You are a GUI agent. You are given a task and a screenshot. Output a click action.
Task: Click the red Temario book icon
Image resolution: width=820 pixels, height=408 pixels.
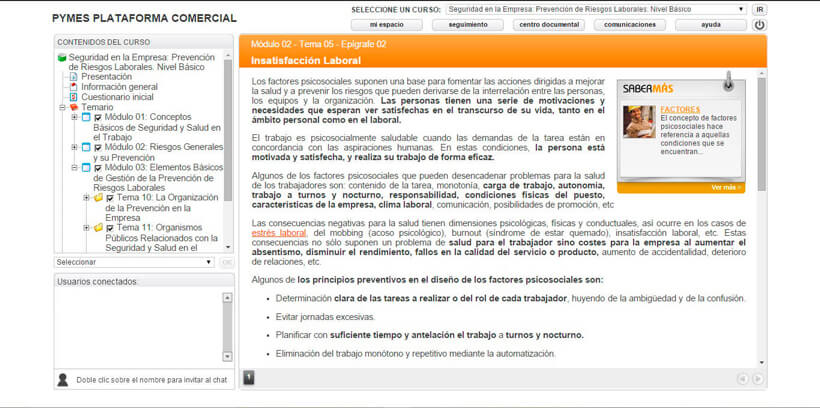click(74, 107)
